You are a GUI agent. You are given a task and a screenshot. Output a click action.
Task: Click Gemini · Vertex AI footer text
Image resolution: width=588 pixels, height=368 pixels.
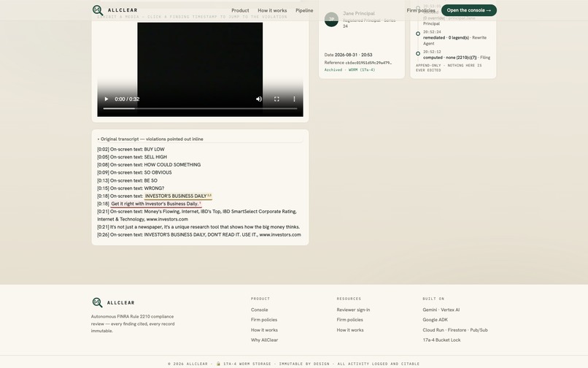point(441,310)
